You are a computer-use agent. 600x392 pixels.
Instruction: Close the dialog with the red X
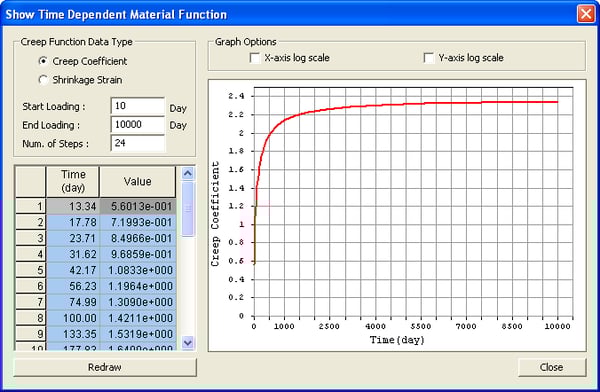[586, 14]
